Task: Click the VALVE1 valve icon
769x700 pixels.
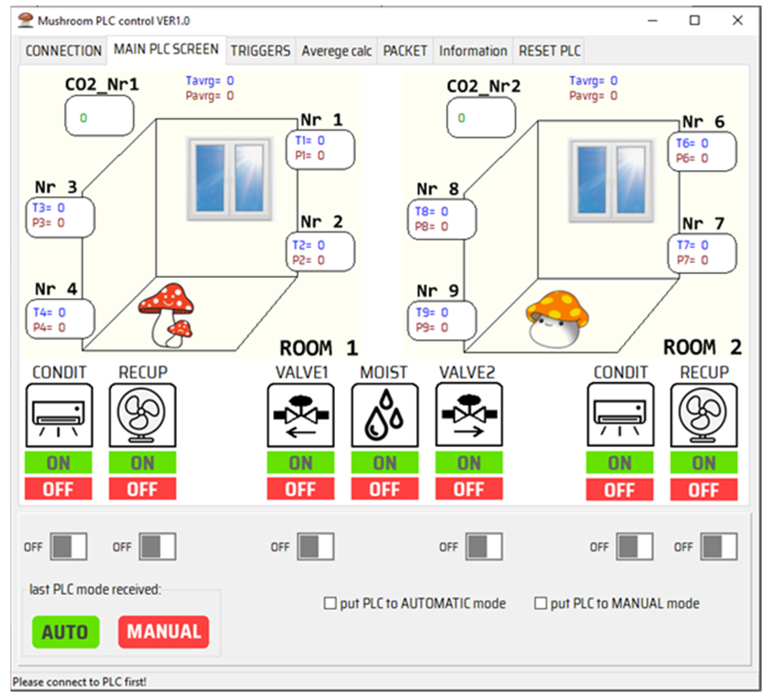Action: click(301, 415)
